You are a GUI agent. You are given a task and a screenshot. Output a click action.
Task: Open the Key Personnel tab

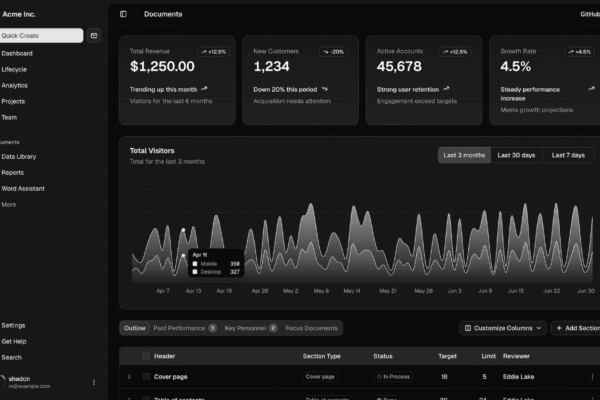coord(250,328)
